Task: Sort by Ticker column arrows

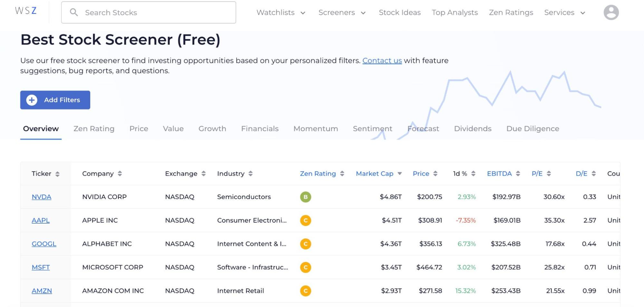Action: click(57, 174)
